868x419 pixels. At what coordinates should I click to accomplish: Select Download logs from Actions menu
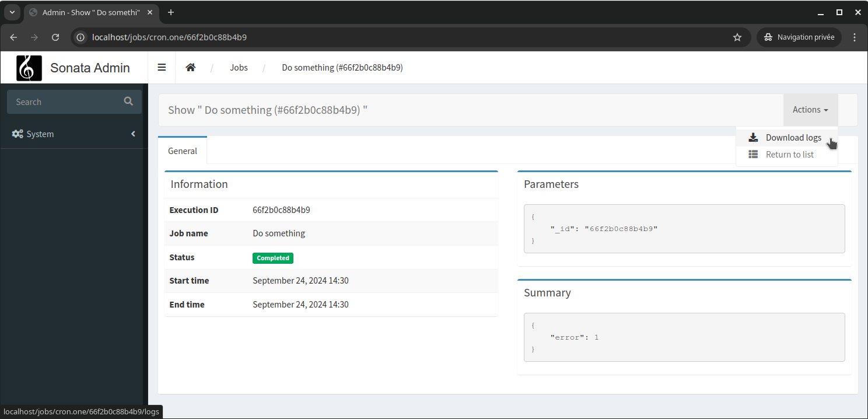786,138
